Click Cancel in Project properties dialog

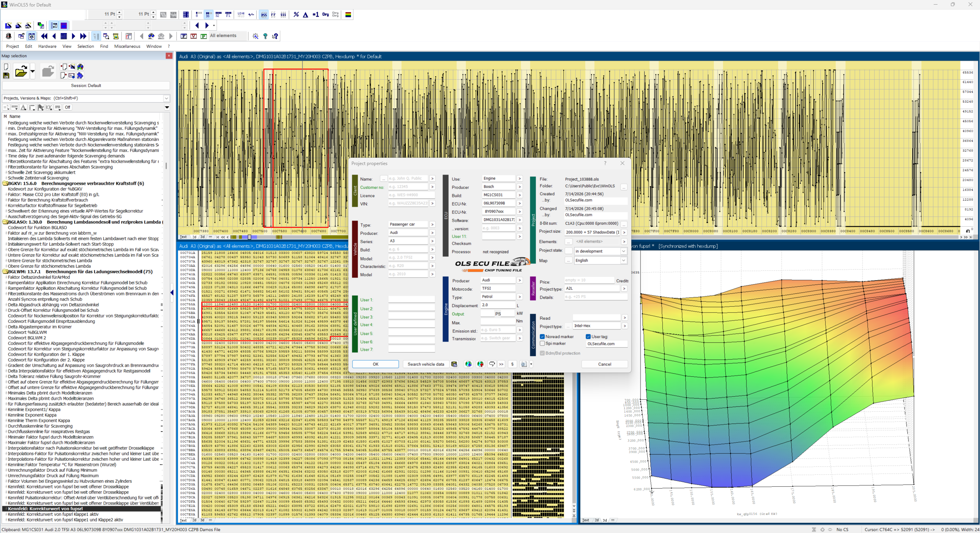pyautogui.click(x=605, y=364)
